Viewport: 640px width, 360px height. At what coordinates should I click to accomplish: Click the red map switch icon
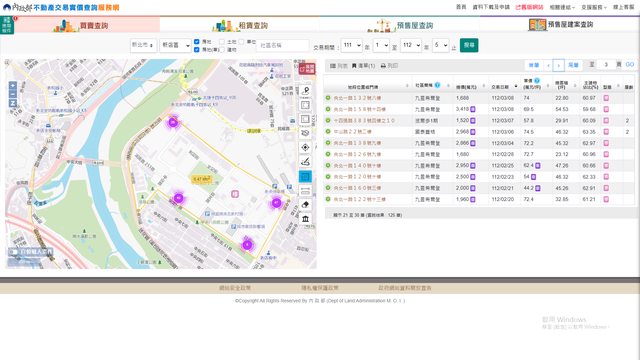pos(307,68)
